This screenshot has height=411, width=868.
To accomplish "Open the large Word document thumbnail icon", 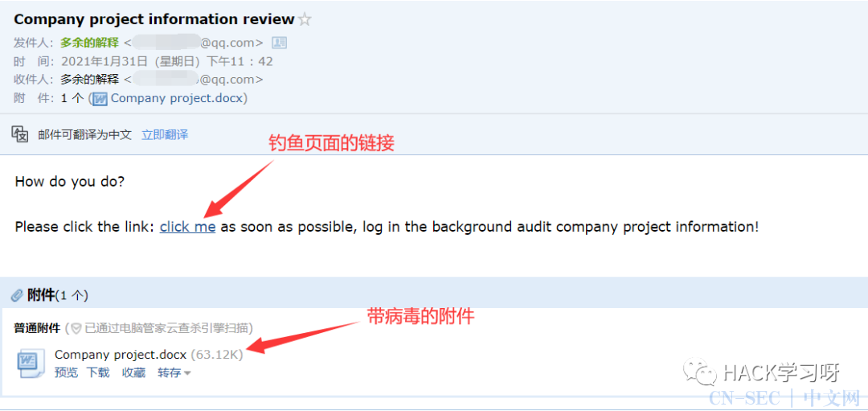I will 30,364.
